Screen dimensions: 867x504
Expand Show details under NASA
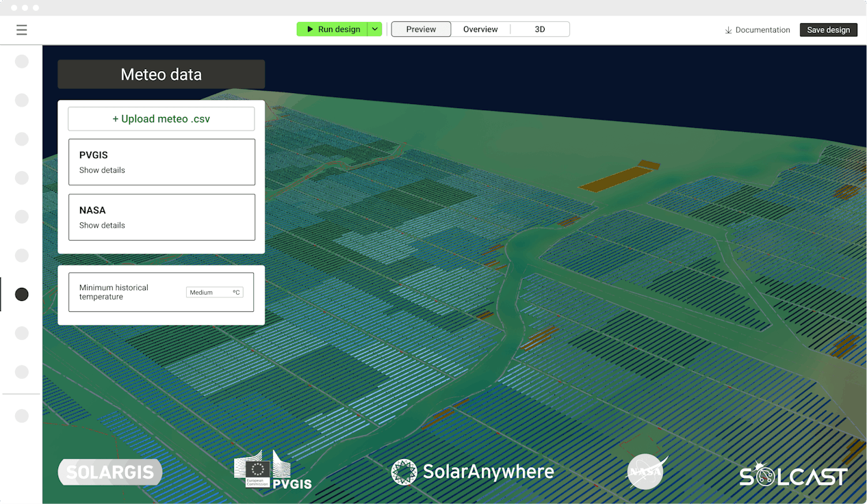[x=101, y=225]
